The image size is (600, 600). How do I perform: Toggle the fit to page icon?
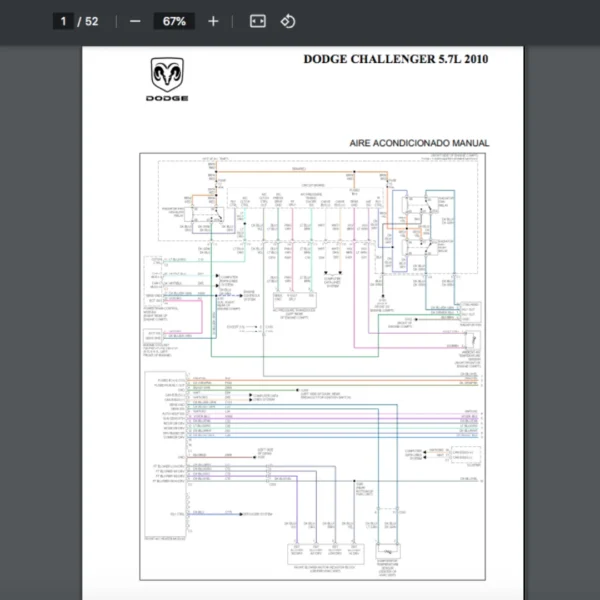(257, 21)
